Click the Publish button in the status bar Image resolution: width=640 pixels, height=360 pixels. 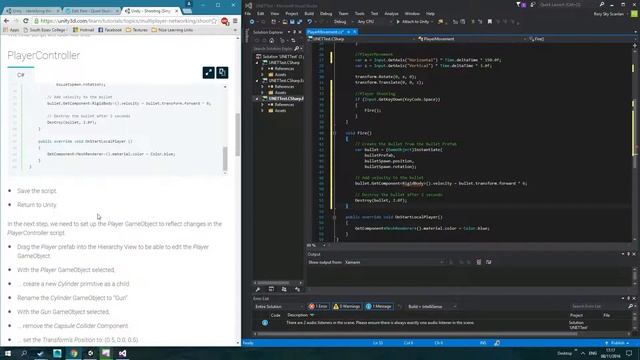click(x=617, y=343)
